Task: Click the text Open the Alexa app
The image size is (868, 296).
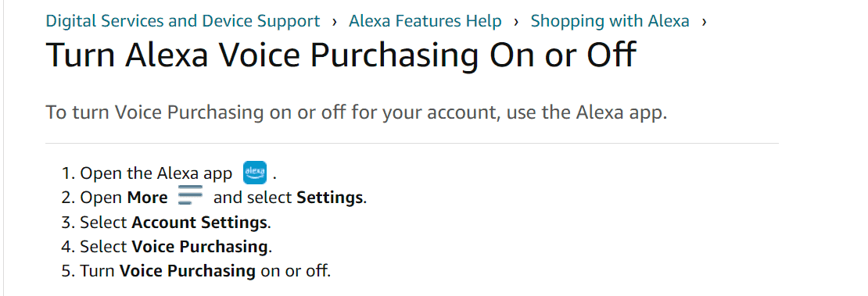Action: pyautogui.click(x=156, y=173)
